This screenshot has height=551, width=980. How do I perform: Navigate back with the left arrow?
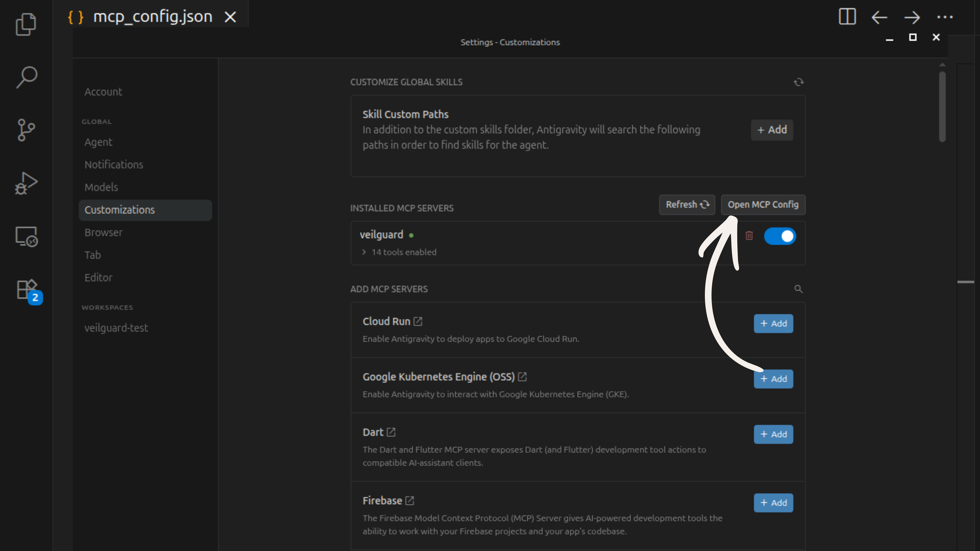(x=879, y=17)
